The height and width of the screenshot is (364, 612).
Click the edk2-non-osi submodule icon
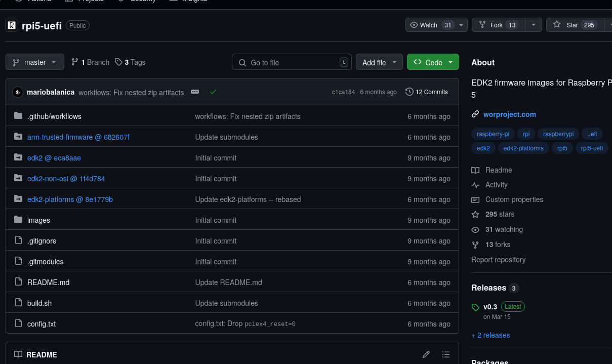click(18, 178)
